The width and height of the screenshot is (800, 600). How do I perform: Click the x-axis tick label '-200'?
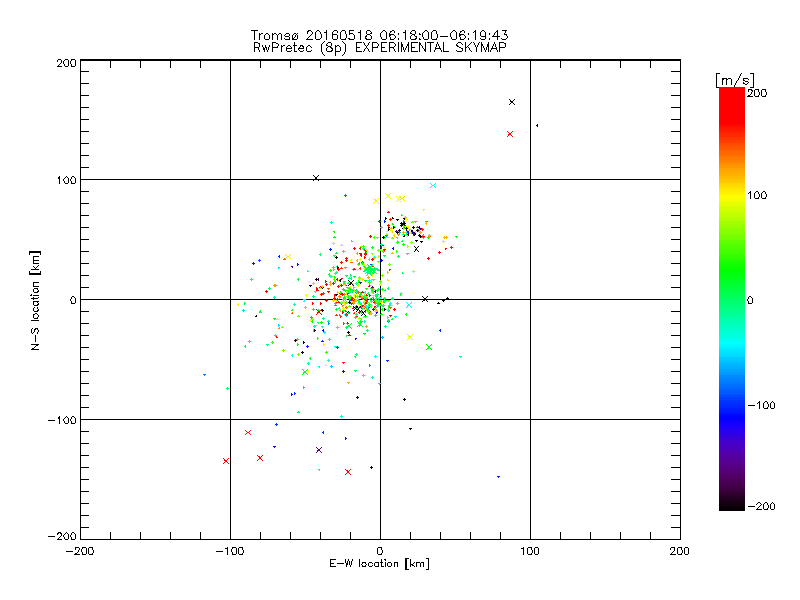pyautogui.click(x=80, y=551)
